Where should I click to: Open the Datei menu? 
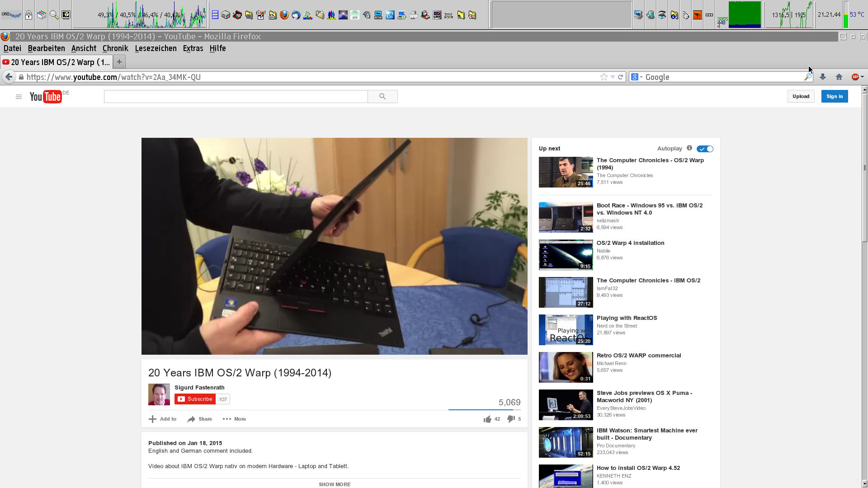point(12,48)
